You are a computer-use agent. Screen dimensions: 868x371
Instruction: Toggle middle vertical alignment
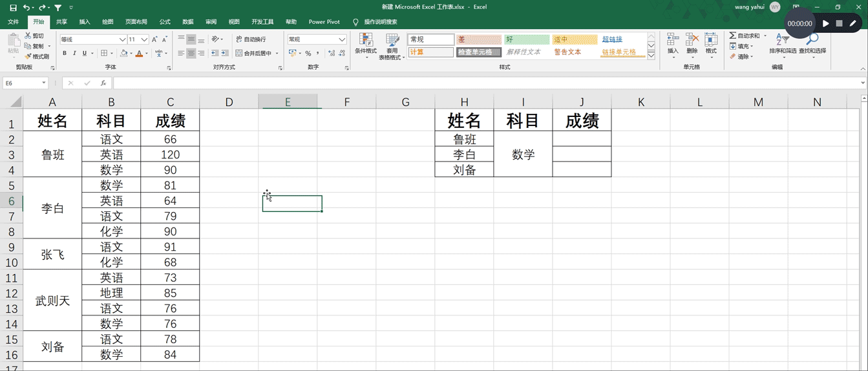[x=191, y=39]
